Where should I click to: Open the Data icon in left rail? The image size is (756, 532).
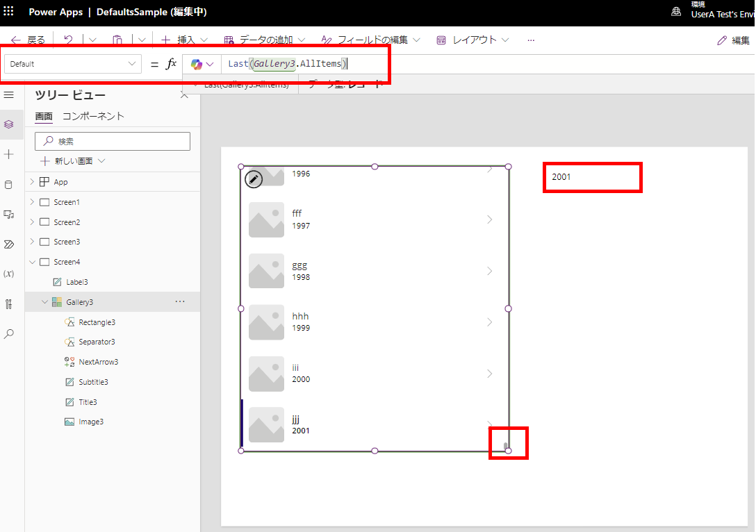[9, 185]
